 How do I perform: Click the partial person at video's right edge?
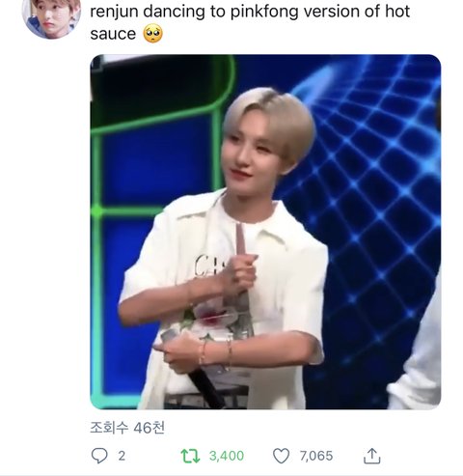tap(418, 354)
